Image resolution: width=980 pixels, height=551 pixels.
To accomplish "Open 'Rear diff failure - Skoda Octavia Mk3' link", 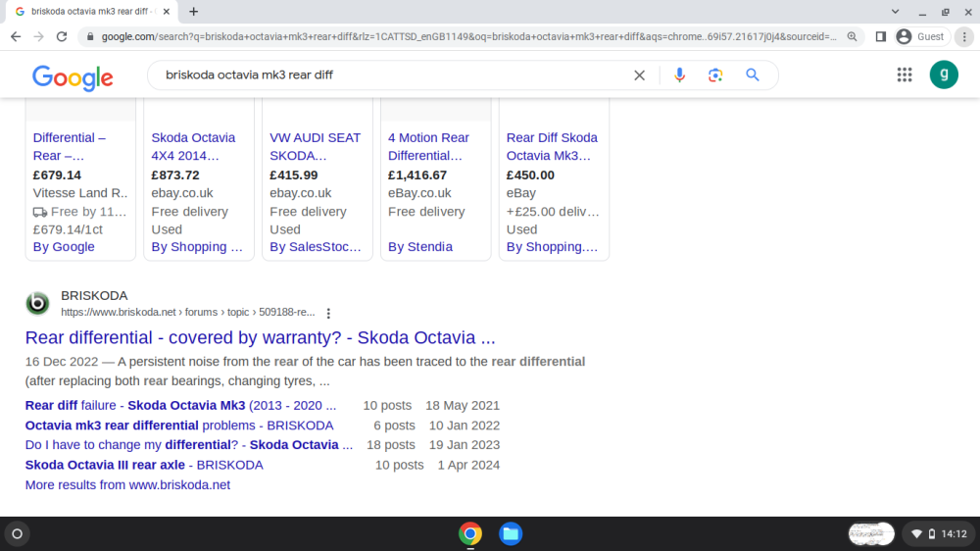I will coord(180,405).
